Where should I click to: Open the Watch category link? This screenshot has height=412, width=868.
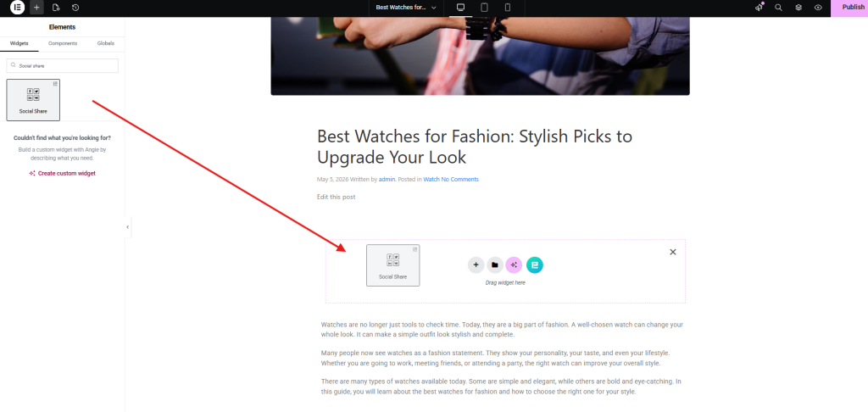coord(431,180)
